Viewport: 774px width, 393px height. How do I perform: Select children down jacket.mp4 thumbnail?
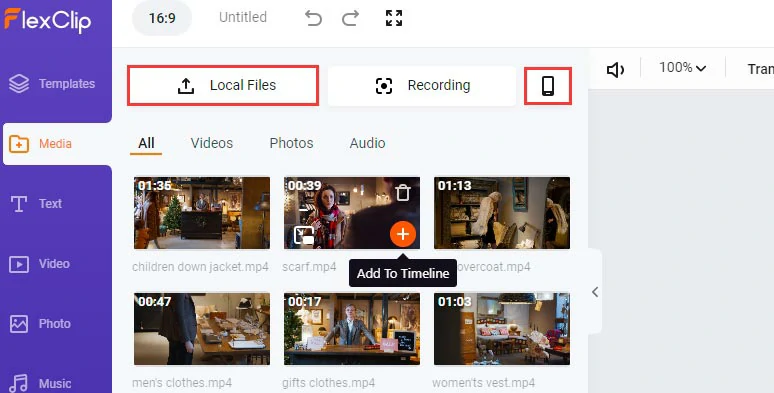click(202, 213)
